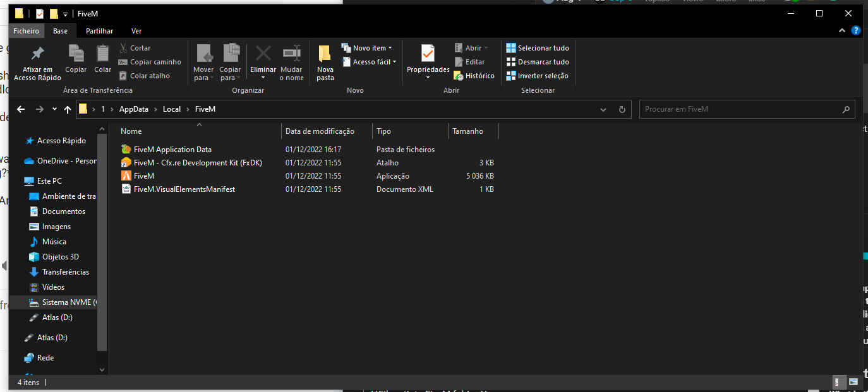The image size is (868, 392).
Task: Click the Histórico icon in the ribbon
Action: [x=459, y=76]
